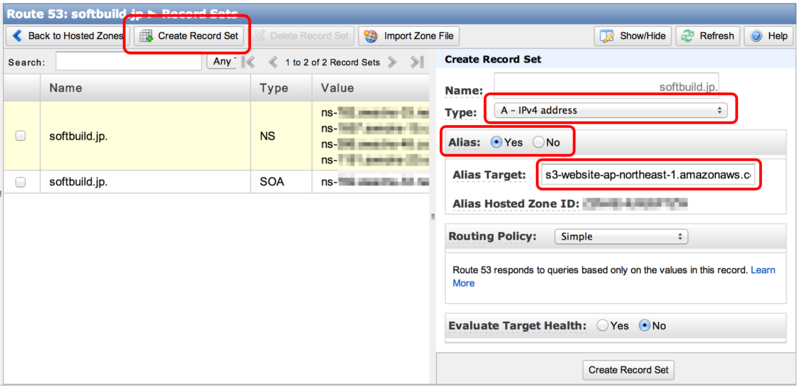800x389 pixels.
Task: Go back to Hosted Zones
Action: click(x=67, y=36)
